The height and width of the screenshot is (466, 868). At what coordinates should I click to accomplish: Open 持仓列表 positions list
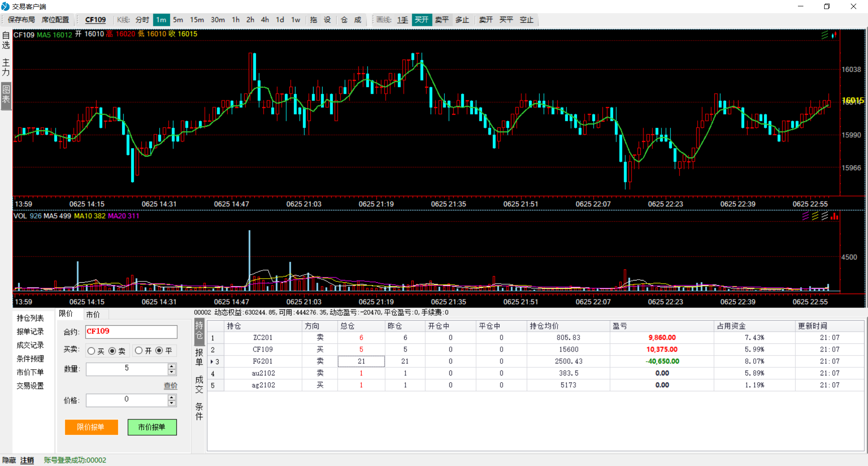pyautogui.click(x=30, y=318)
